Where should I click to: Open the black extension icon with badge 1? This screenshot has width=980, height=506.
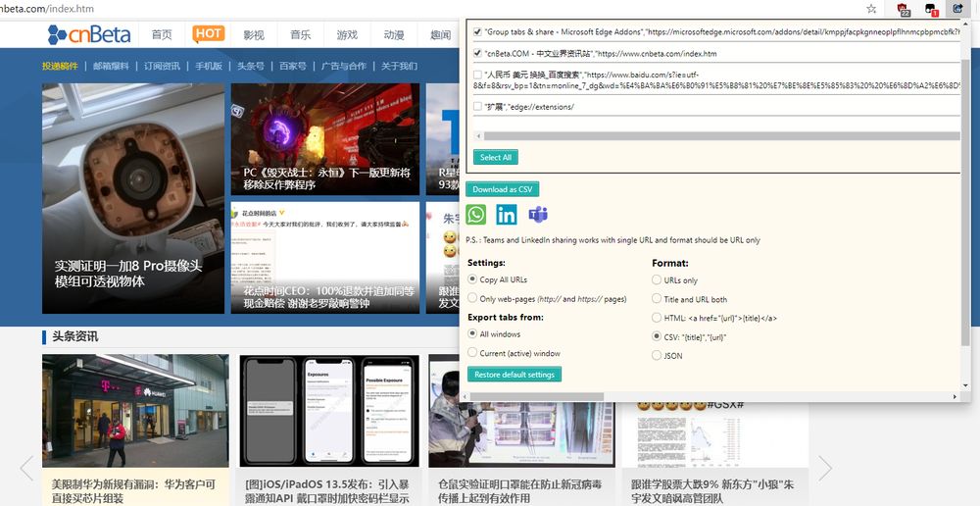tap(931, 10)
